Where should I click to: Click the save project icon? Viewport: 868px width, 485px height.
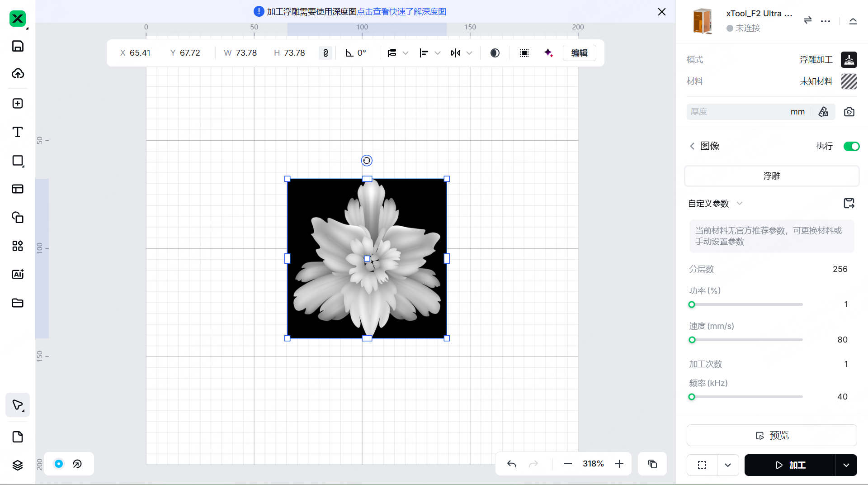(x=18, y=46)
